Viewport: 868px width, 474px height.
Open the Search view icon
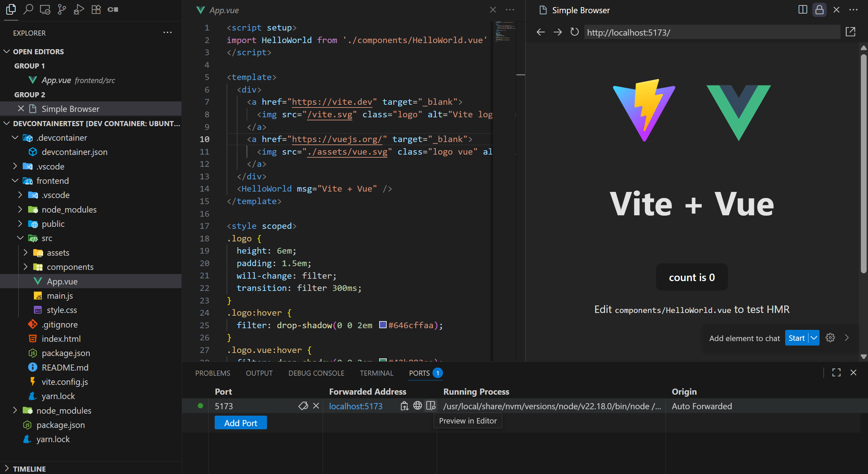(28, 9)
